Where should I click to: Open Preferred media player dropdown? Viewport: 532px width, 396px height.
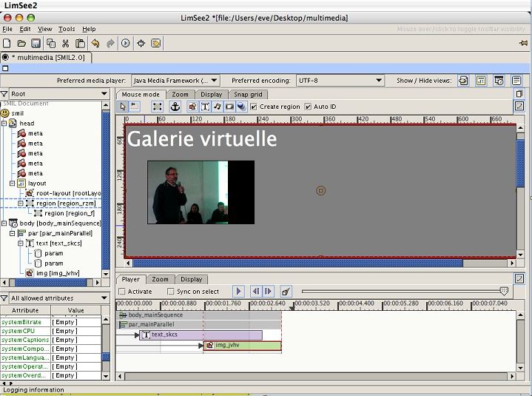[175, 81]
